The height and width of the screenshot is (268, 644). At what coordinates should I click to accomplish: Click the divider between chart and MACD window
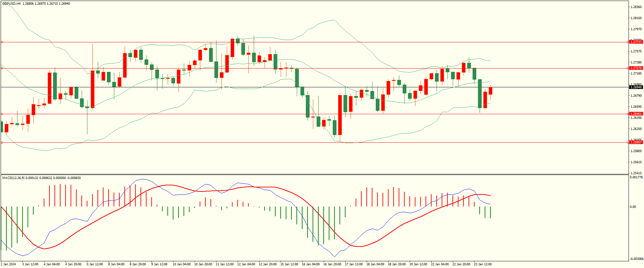coord(314,174)
